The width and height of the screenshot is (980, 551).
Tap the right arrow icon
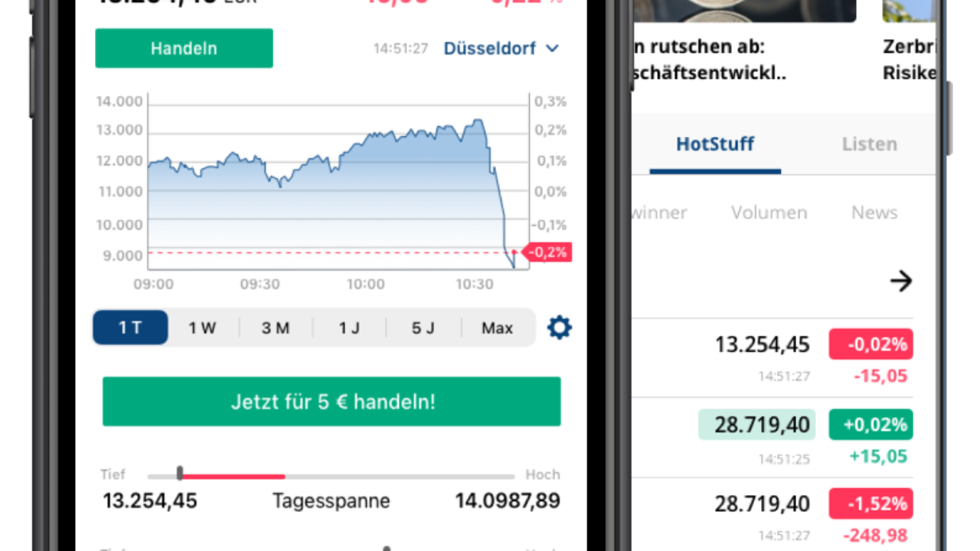(901, 282)
